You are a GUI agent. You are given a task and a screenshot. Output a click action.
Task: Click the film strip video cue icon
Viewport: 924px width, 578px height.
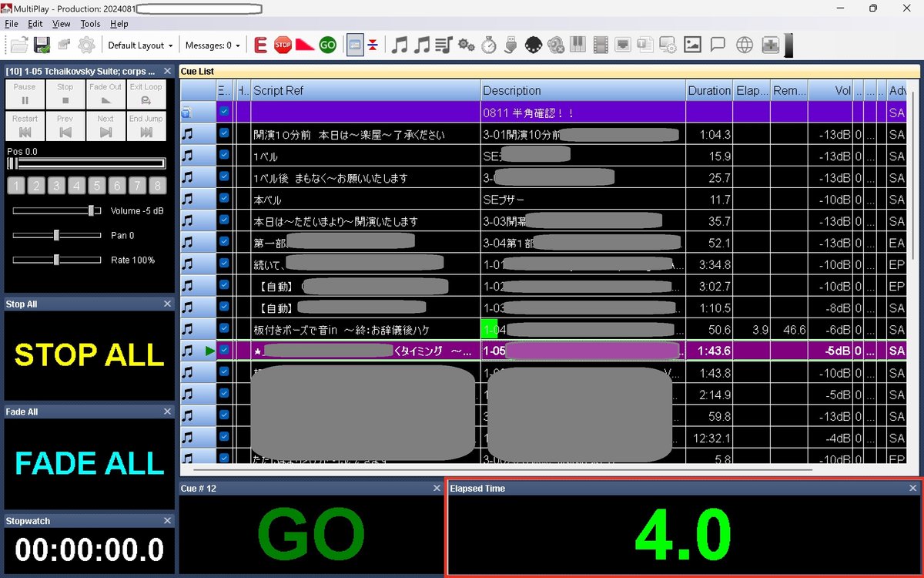click(x=598, y=45)
